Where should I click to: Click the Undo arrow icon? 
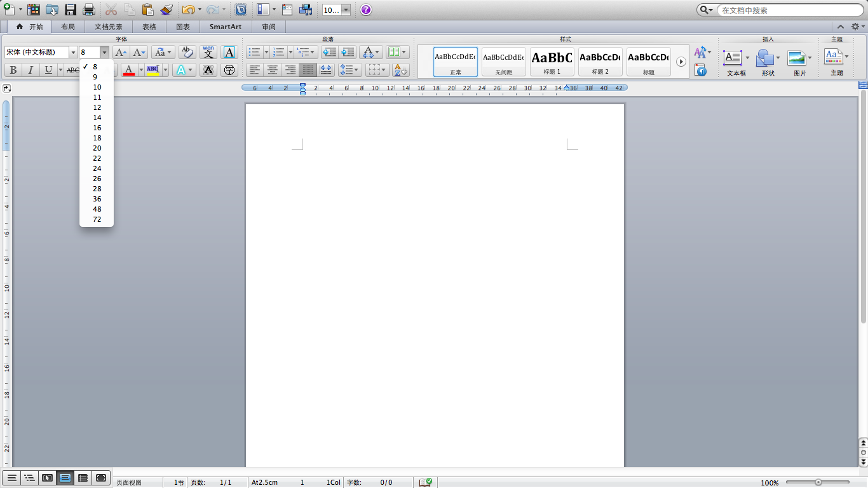pyautogui.click(x=188, y=10)
